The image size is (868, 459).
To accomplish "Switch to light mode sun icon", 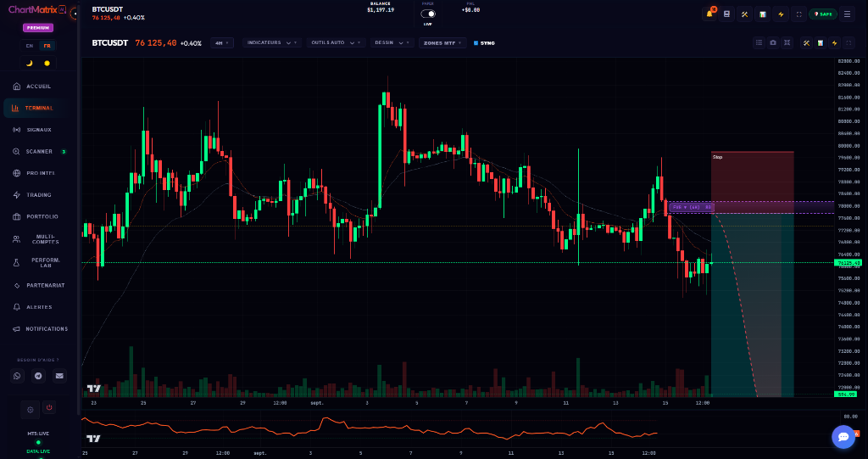I will pyautogui.click(x=47, y=63).
